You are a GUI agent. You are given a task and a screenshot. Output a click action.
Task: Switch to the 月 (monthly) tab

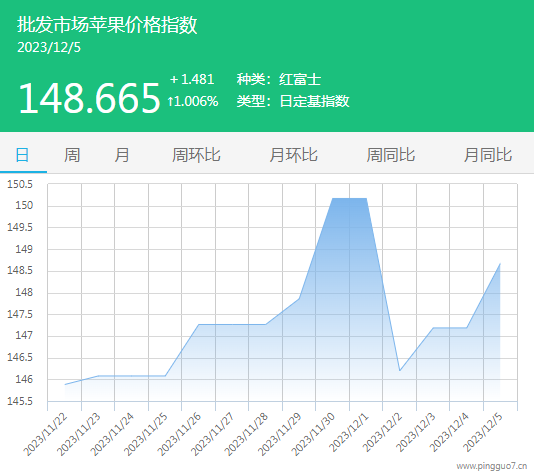click(122, 155)
